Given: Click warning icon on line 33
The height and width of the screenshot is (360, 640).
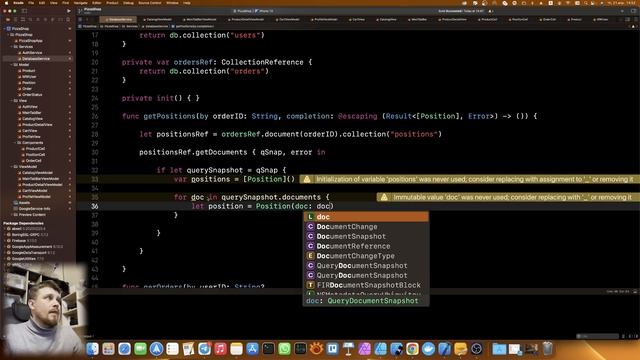Looking at the screenshot, I should click(x=307, y=179).
